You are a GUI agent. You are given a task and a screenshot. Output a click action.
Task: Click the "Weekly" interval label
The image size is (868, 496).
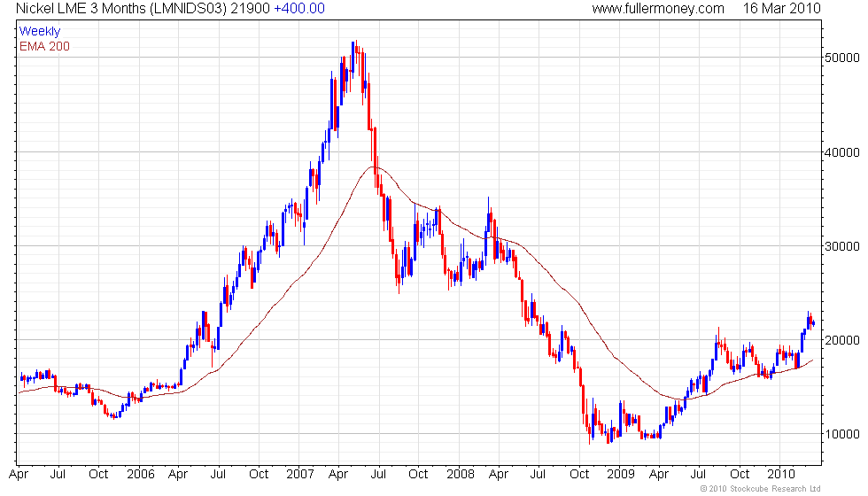click(x=40, y=32)
